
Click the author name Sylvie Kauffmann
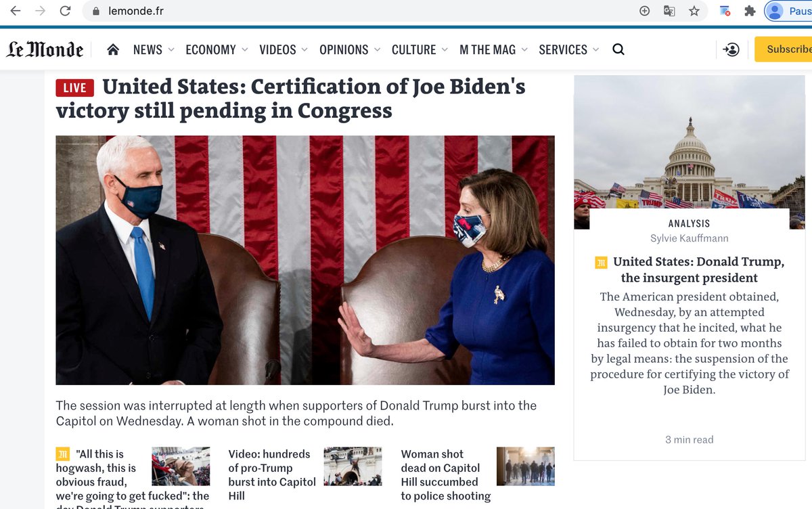click(690, 238)
